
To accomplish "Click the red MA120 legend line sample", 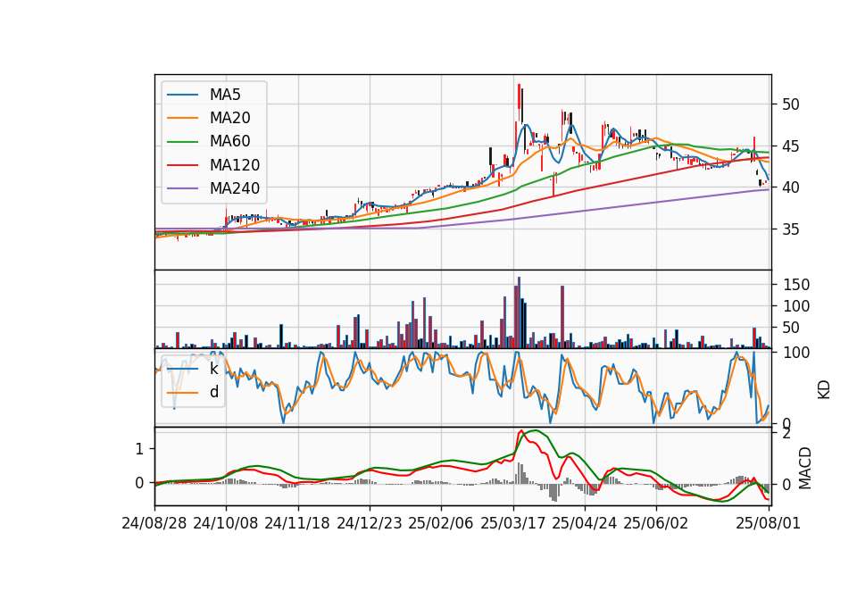I will [182, 165].
